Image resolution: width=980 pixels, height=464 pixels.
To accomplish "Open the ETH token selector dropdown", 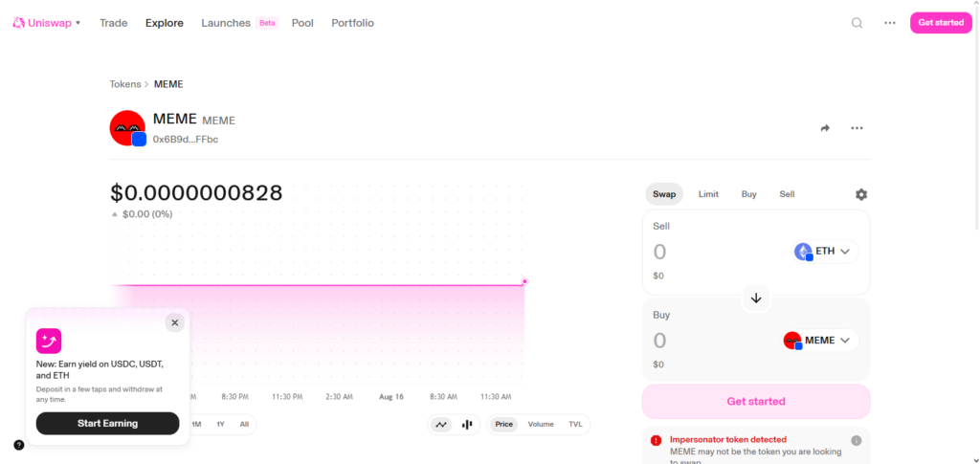I will point(824,252).
